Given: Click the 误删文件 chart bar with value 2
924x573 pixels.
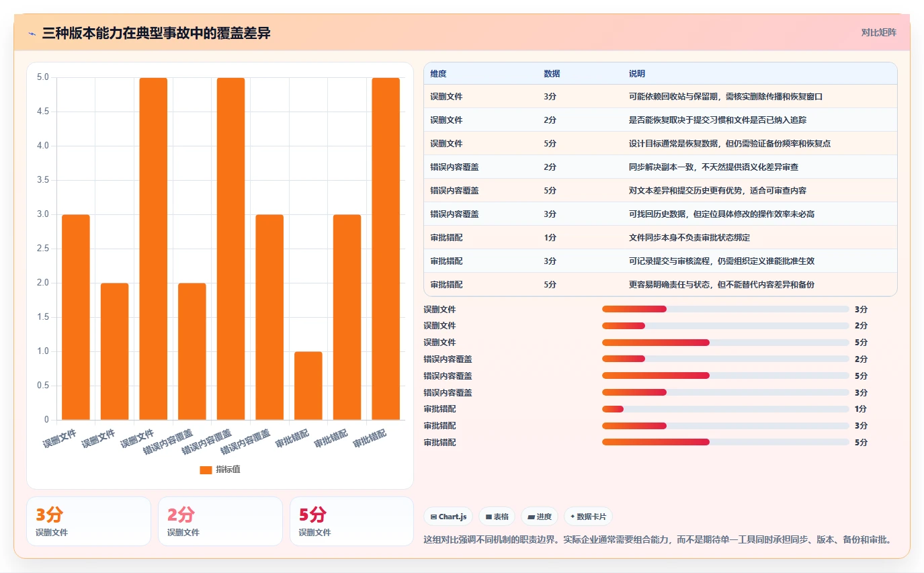Looking at the screenshot, I should tap(115, 351).
